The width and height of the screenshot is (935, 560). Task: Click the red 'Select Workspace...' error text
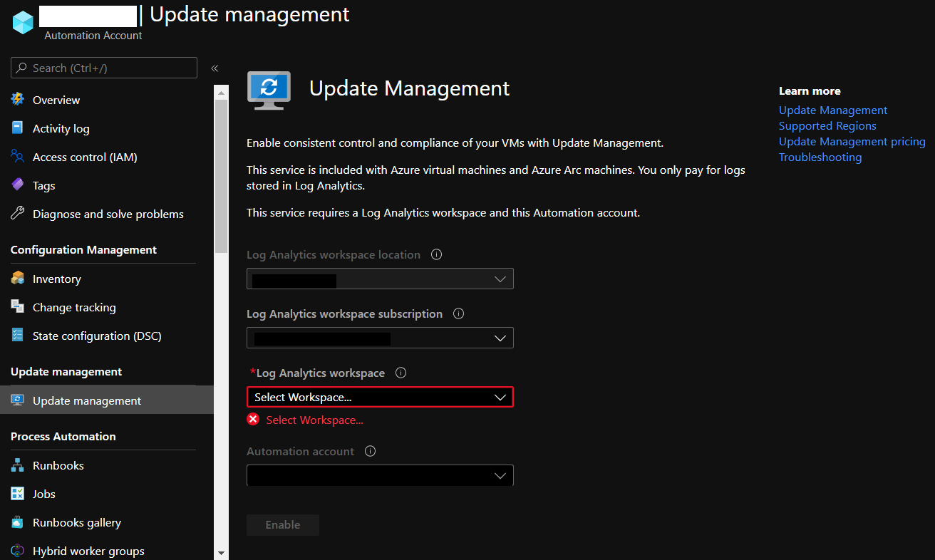(314, 420)
